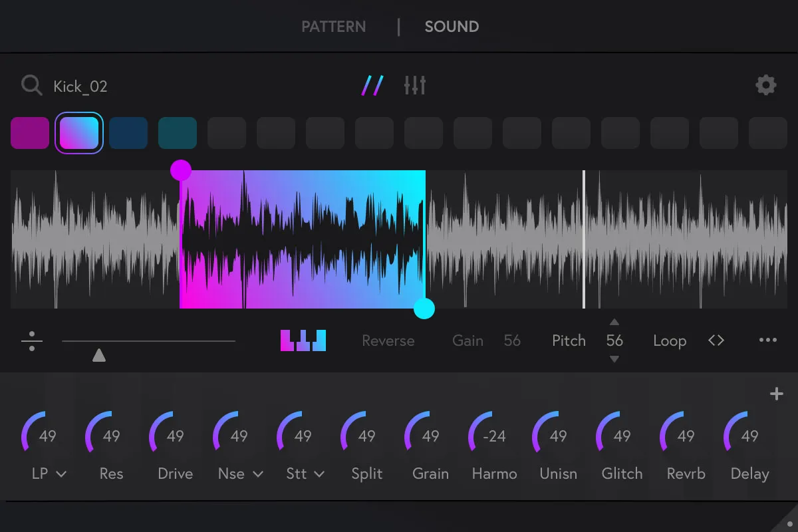Open sound settings via the gear icon

coord(766,84)
